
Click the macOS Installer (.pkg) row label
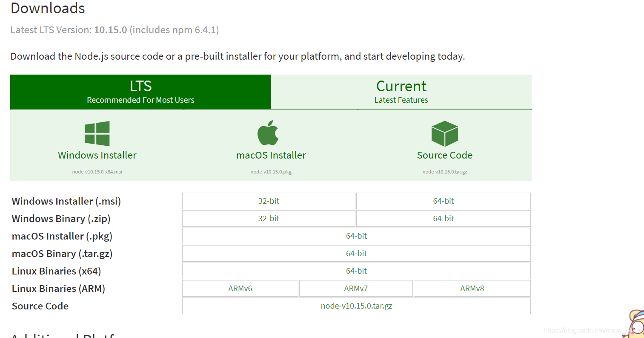coord(62,236)
